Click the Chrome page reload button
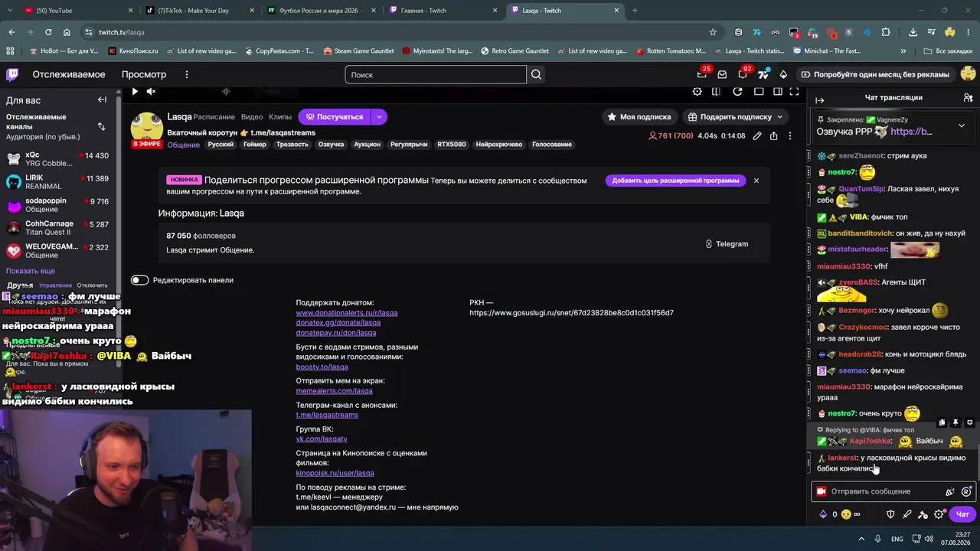The width and height of the screenshot is (980, 551). coord(48,32)
